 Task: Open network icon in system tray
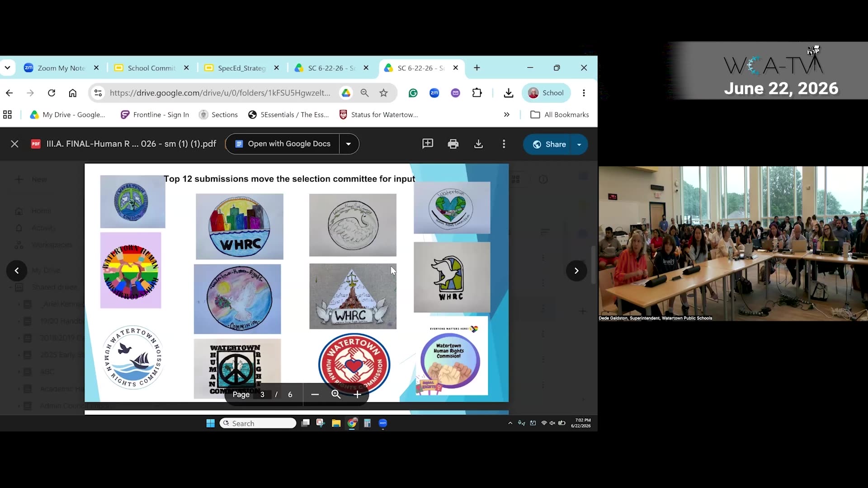tap(544, 423)
